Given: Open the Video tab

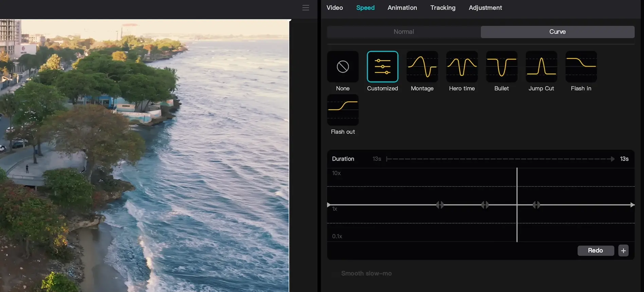Looking at the screenshot, I should 334,8.
